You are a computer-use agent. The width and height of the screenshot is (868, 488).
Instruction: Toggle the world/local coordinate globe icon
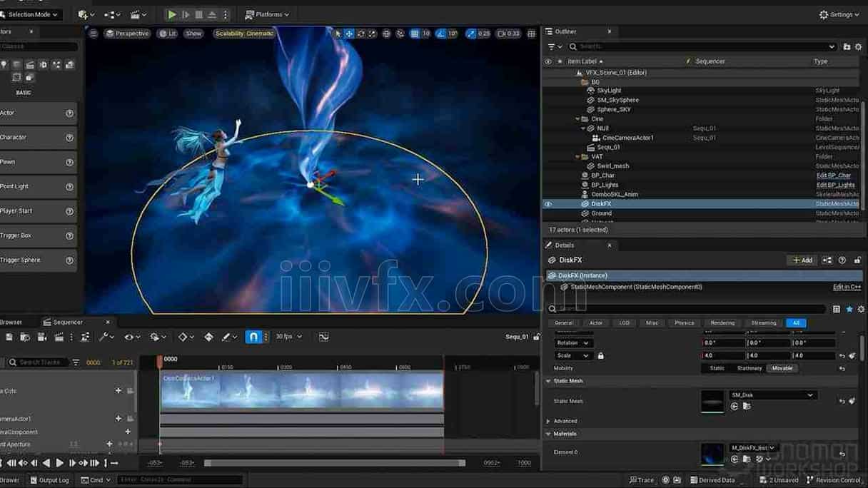(386, 34)
